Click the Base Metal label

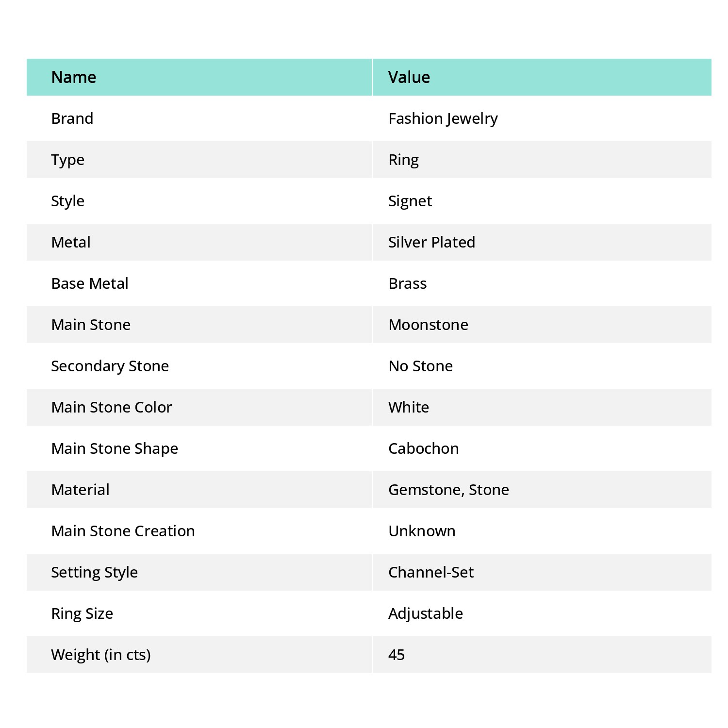pos(90,283)
